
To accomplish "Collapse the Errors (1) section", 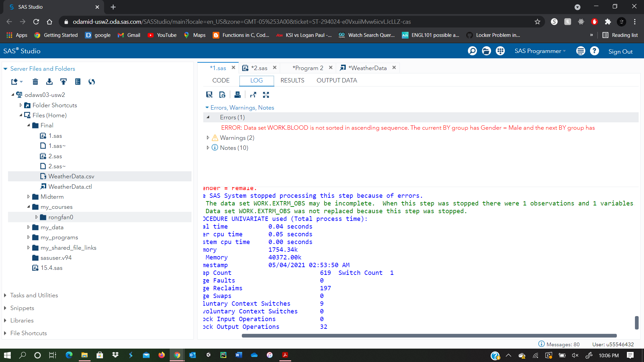I will tap(208, 117).
